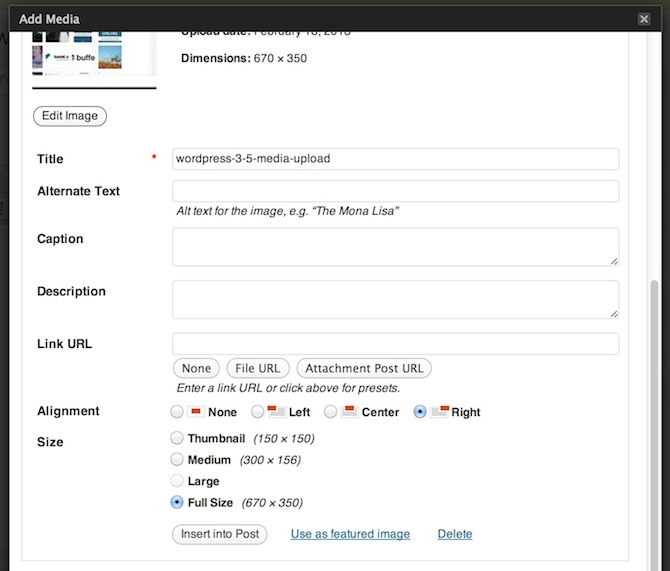Click inside the Caption text area
Image resolution: width=670 pixels, height=571 pixels.
coord(395,247)
